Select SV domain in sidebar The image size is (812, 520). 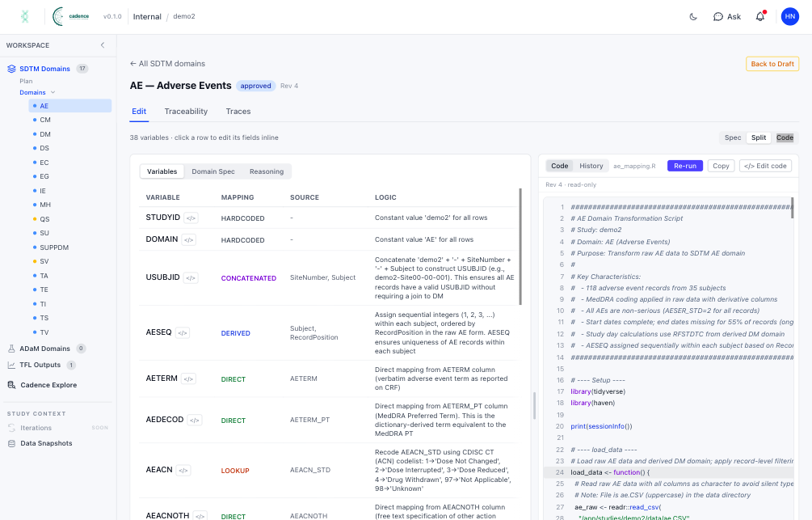tap(70, 261)
